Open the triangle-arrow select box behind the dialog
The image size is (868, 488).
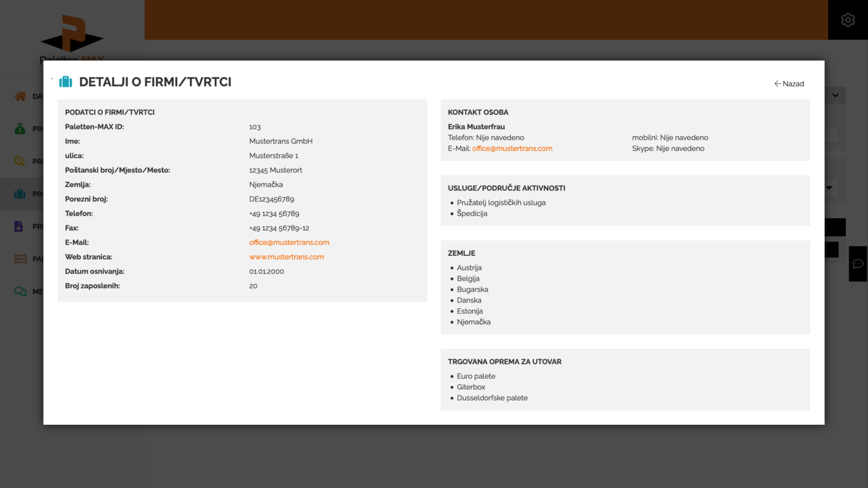tap(830, 188)
